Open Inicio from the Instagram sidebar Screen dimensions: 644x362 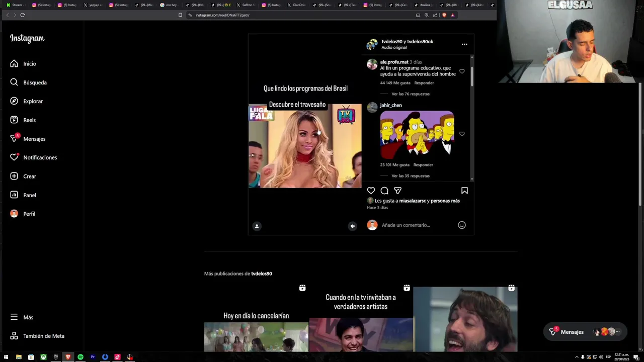click(23, 64)
